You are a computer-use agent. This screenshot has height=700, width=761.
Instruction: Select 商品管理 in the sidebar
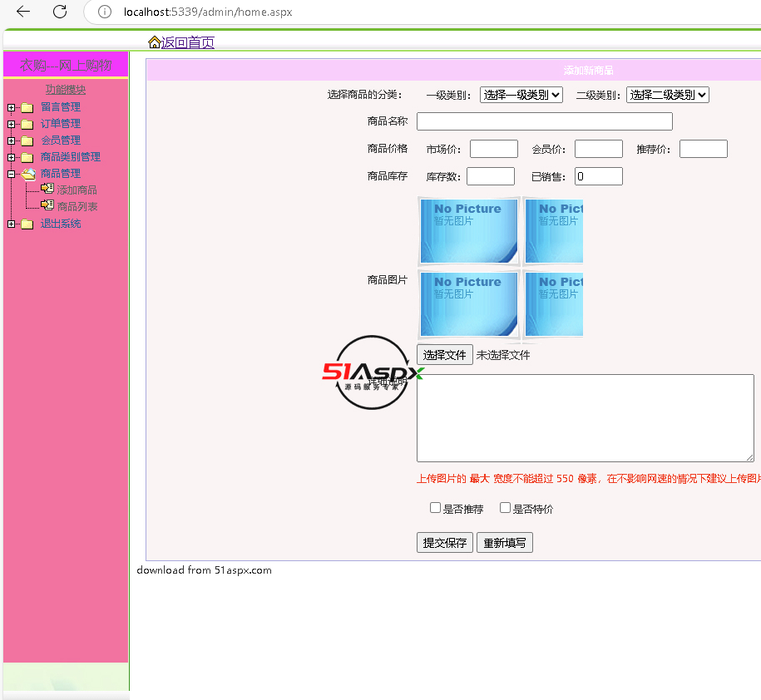click(61, 173)
